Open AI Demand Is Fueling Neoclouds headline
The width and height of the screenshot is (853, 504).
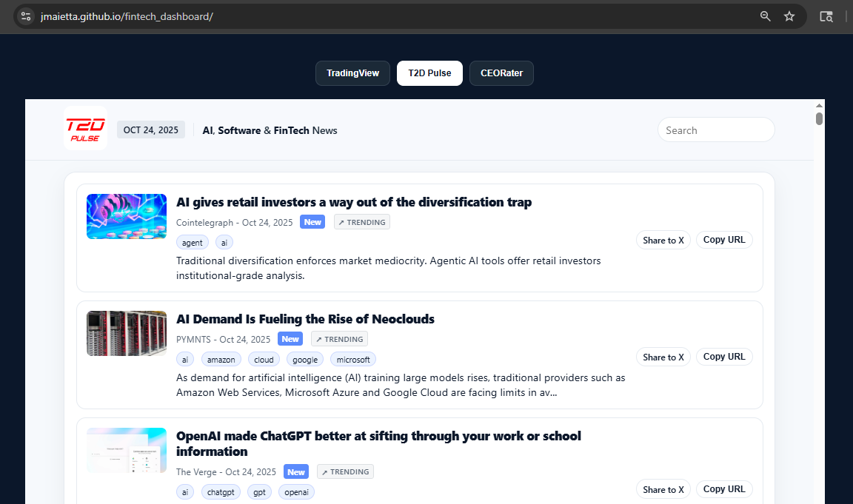tap(305, 319)
